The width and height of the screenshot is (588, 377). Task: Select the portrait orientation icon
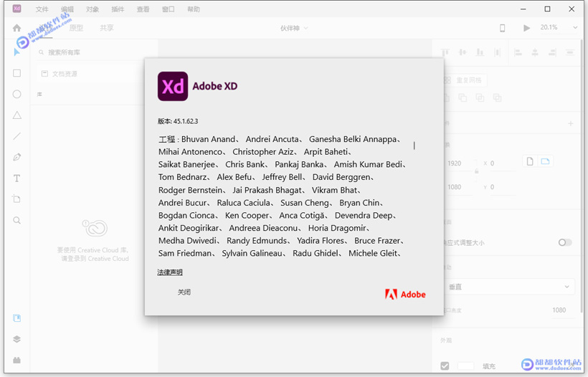tap(530, 161)
